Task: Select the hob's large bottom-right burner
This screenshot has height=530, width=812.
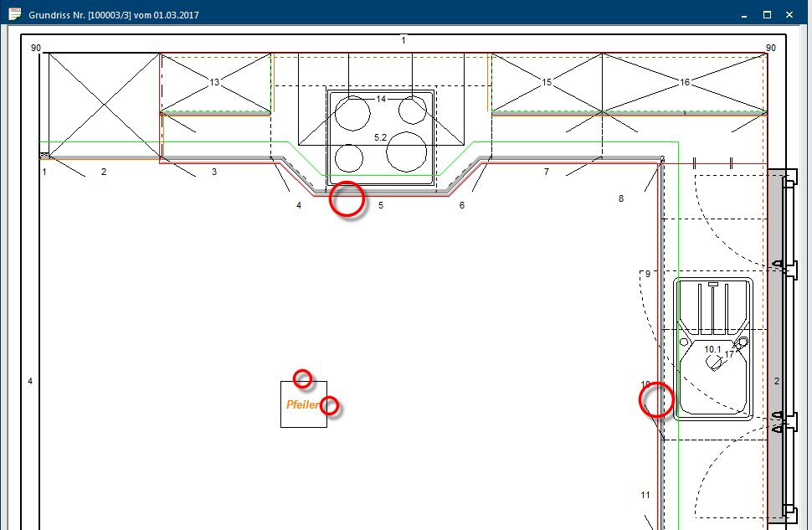Action: [x=407, y=150]
